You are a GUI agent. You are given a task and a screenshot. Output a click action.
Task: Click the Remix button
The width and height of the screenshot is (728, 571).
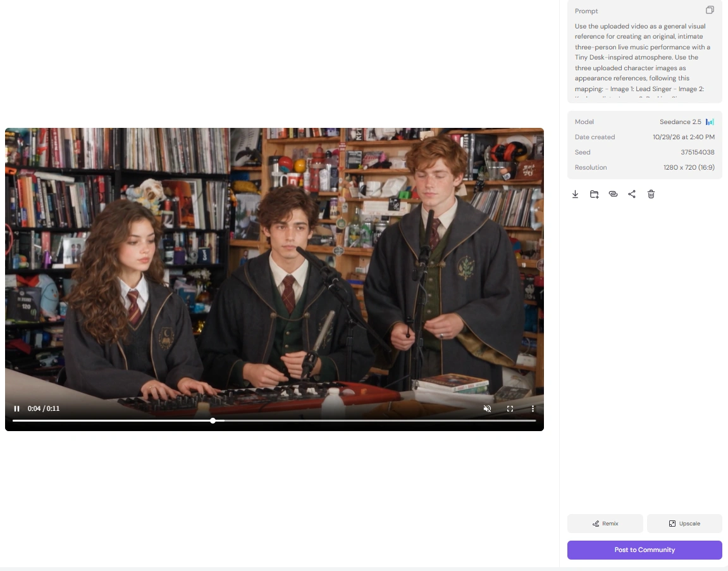605,524
